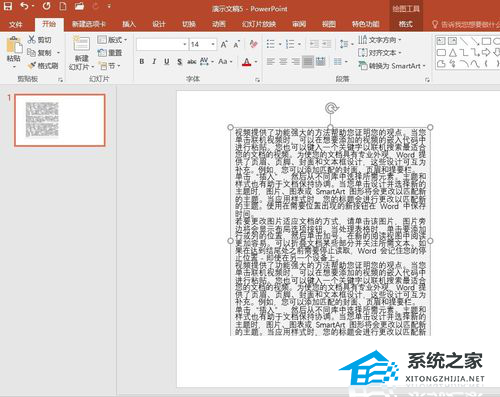
Task: Expand the font group dialog launcher
Action: [x=257, y=80]
